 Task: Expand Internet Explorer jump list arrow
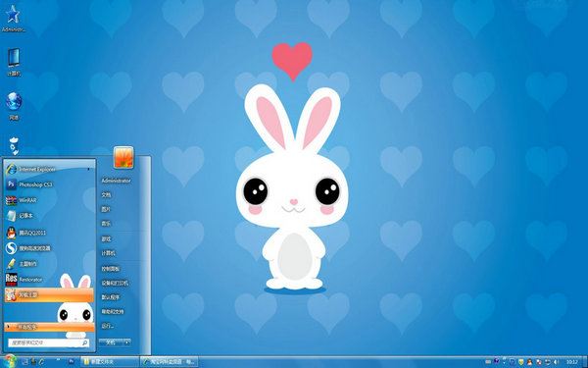[x=88, y=170]
